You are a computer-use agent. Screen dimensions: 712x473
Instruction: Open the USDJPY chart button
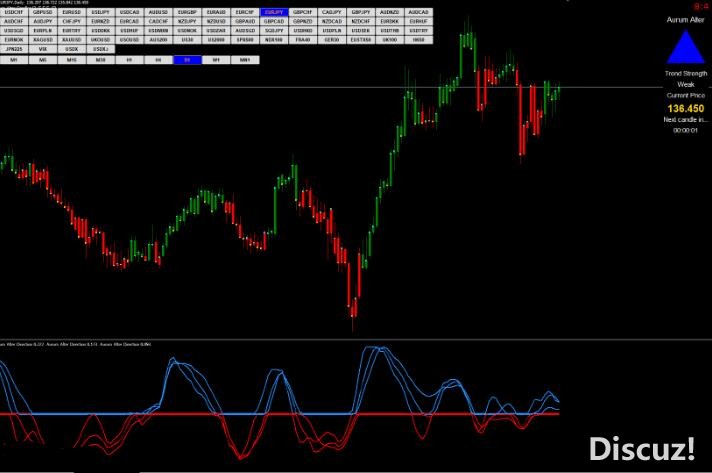coord(100,12)
